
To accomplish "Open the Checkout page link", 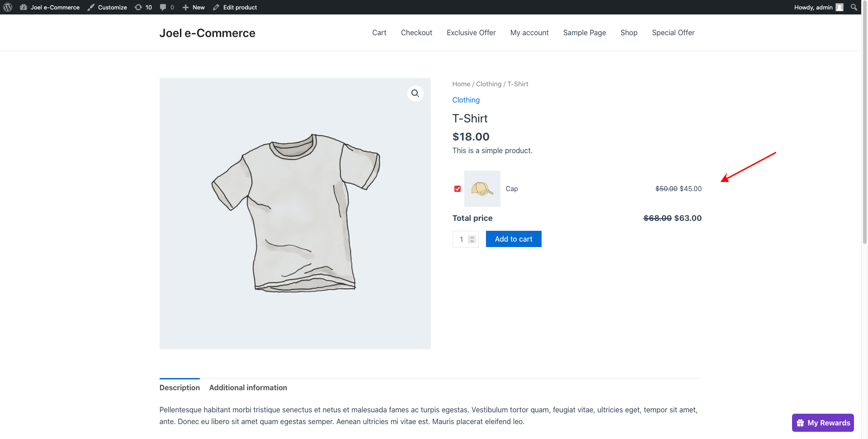I will coord(416,33).
